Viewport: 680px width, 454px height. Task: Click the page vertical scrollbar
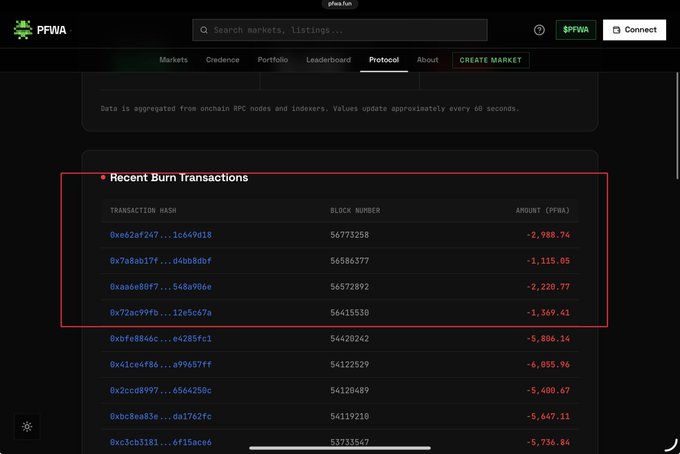[x=677, y=126]
